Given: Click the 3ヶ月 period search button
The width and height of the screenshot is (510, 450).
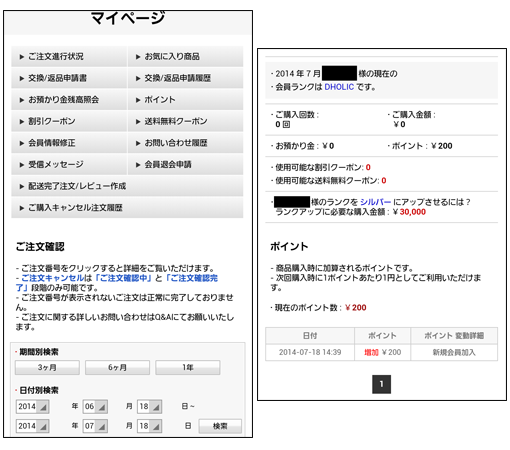Looking at the screenshot, I should pos(47,367).
